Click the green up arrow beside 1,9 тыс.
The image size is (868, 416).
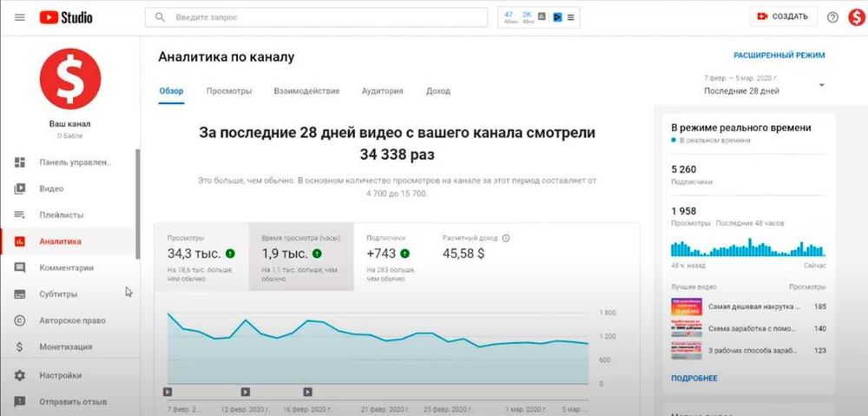click(317, 254)
